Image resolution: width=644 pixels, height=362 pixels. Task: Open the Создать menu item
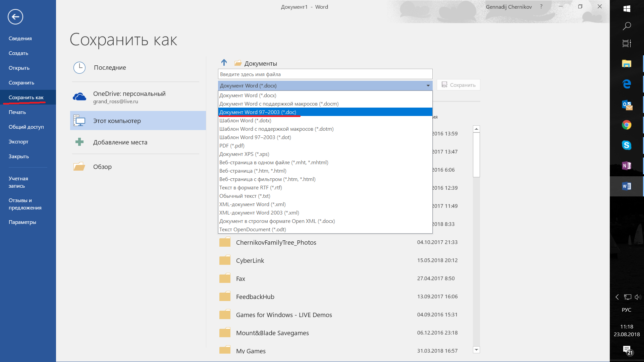click(x=28, y=53)
